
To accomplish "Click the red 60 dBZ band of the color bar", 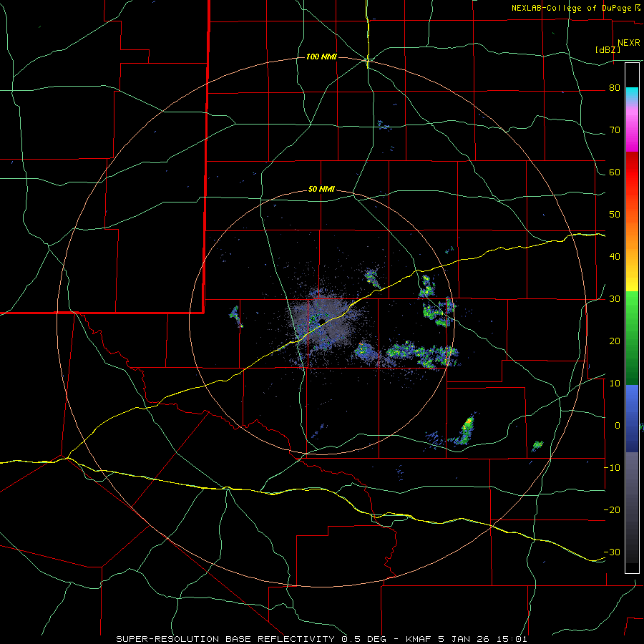I will coord(632,172).
